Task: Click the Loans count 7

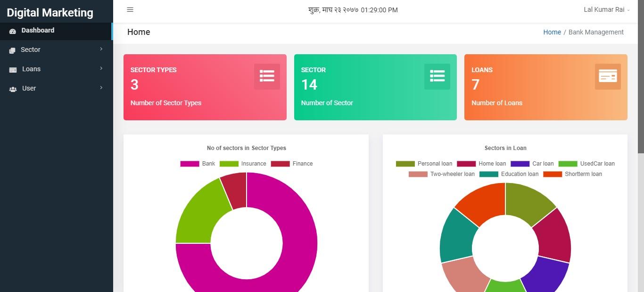Action: coord(476,84)
